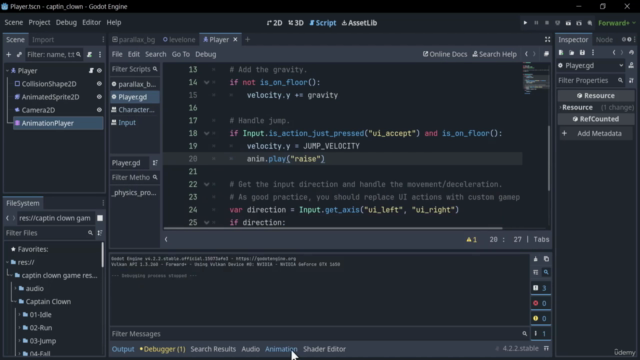Go to next edited script
This screenshot has width=640, height=360.
(534, 54)
